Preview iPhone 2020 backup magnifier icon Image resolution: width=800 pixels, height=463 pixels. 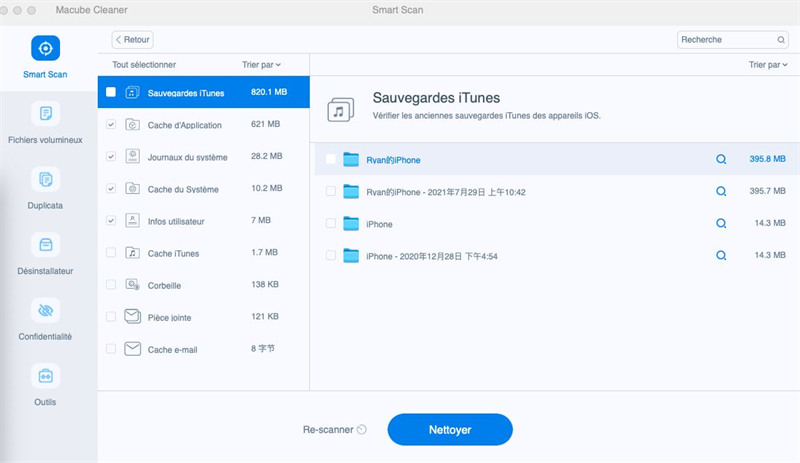721,255
